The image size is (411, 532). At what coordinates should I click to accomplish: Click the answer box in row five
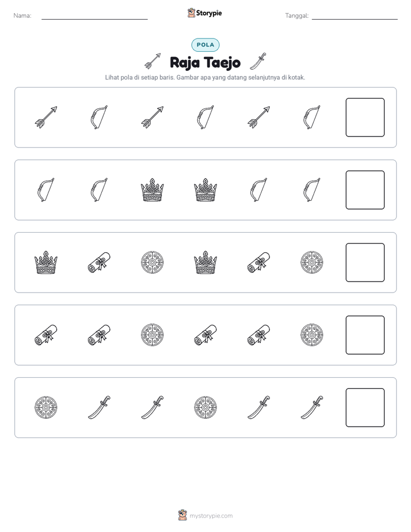[x=365, y=408]
